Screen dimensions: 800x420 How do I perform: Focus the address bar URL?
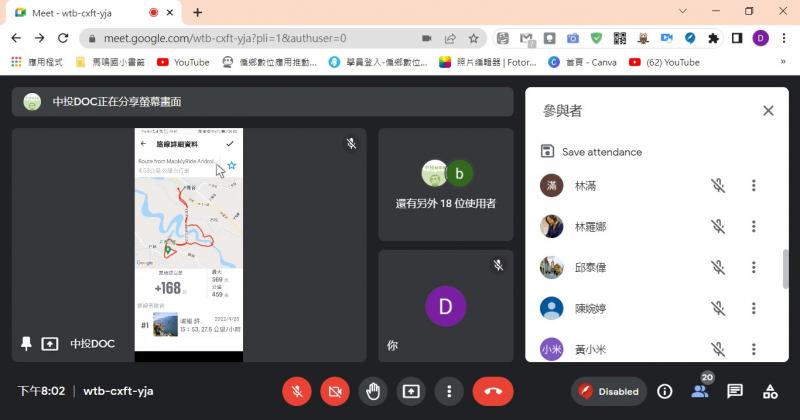pyautogui.click(x=225, y=38)
